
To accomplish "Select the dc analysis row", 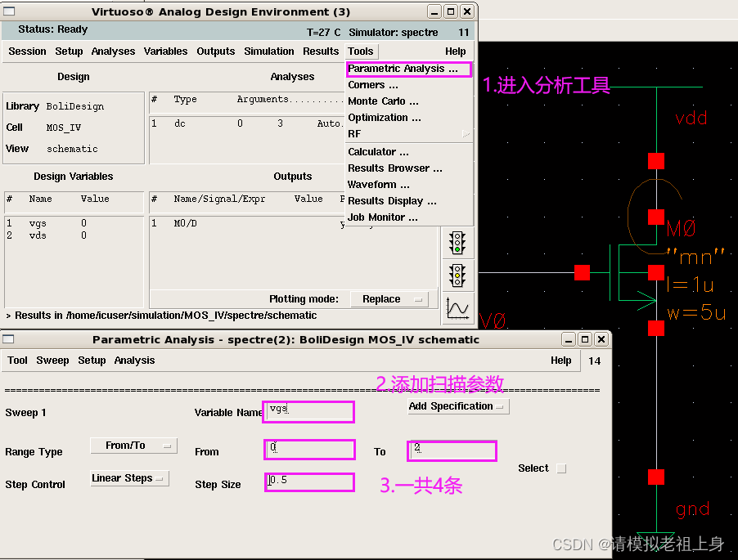I will 247,123.
